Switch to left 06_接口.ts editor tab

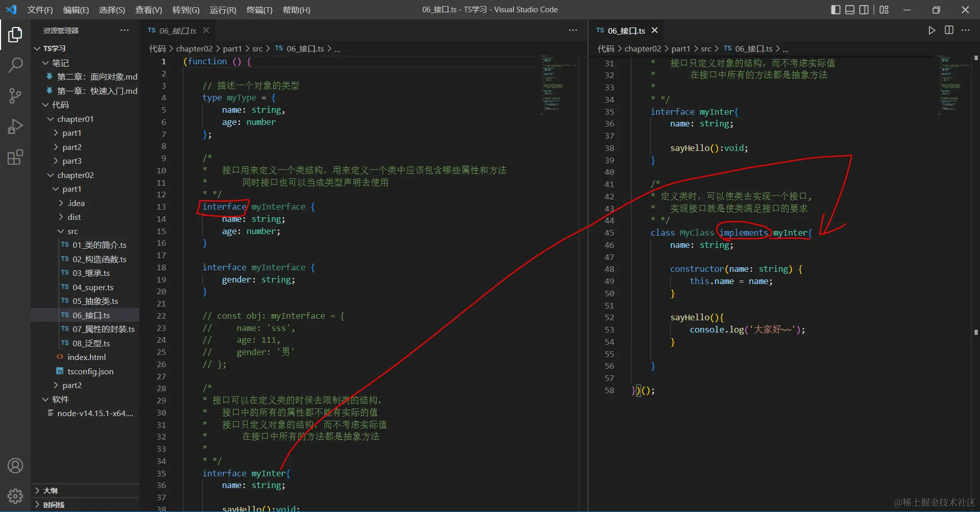pos(178,31)
